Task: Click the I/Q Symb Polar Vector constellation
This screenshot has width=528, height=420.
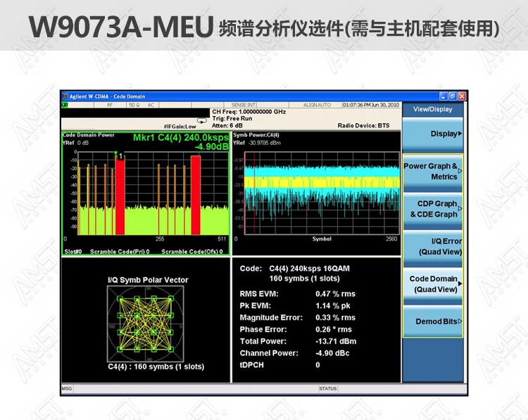Action: (146, 324)
